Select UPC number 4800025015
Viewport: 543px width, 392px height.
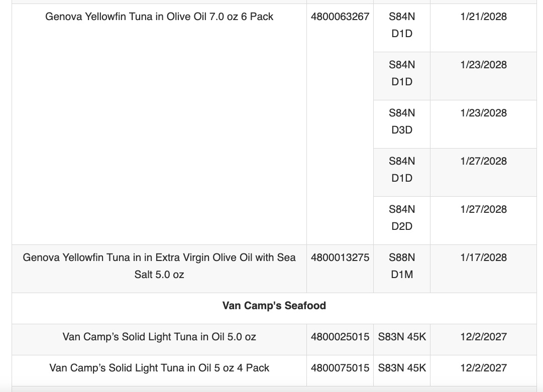(x=340, y=337)
